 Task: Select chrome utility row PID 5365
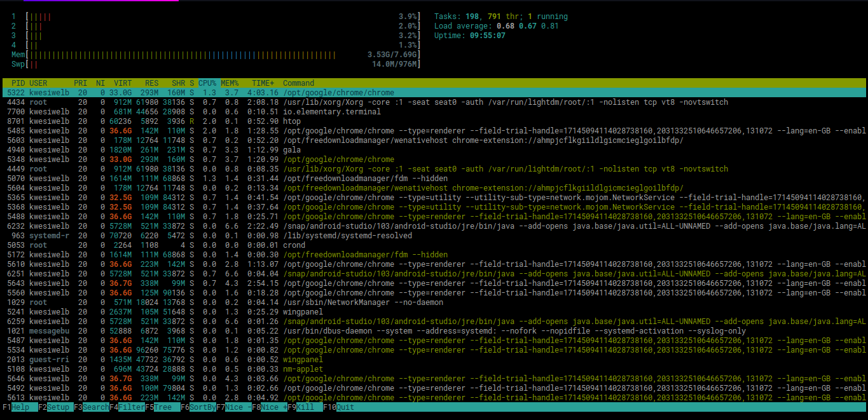tap(434, 198)
